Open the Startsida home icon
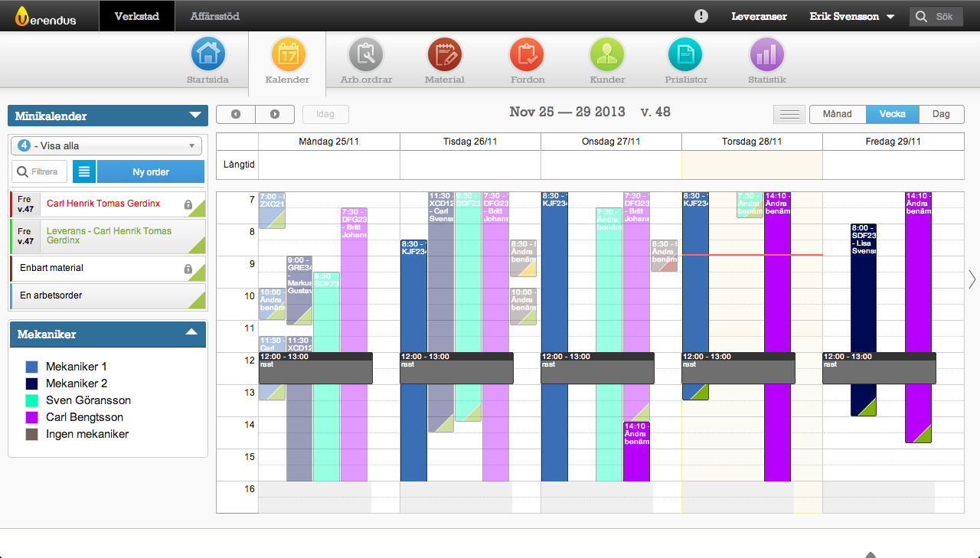The height and width of the screenshot is (558, 980). [207, 55]
